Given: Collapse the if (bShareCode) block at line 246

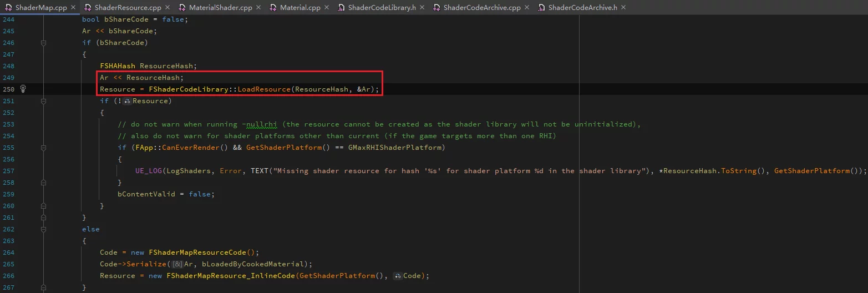Looking at the screenshot, I should (x=43, y=43).
